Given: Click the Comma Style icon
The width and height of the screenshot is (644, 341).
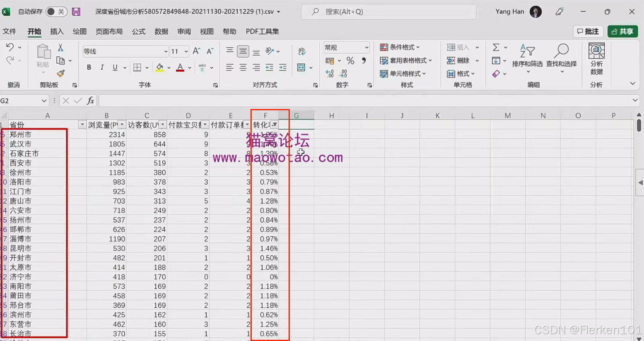Looking at the screenshot, I should (x=364, y=60).
